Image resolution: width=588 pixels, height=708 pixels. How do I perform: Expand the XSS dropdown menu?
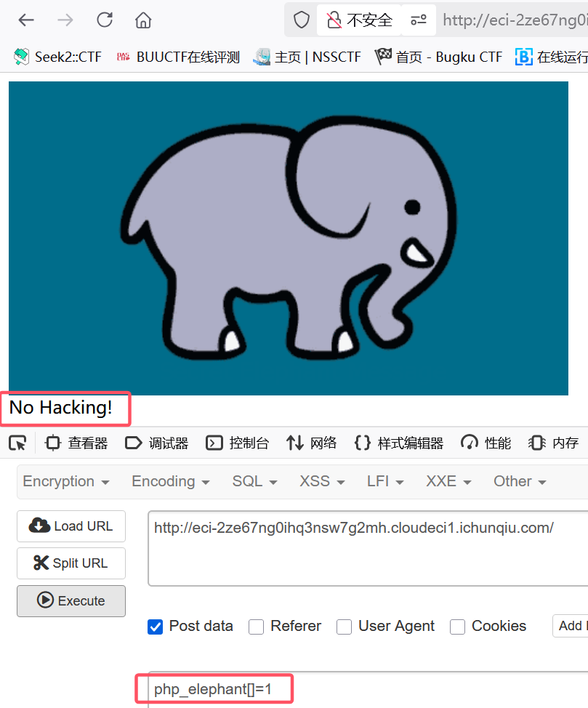point(323,481)
